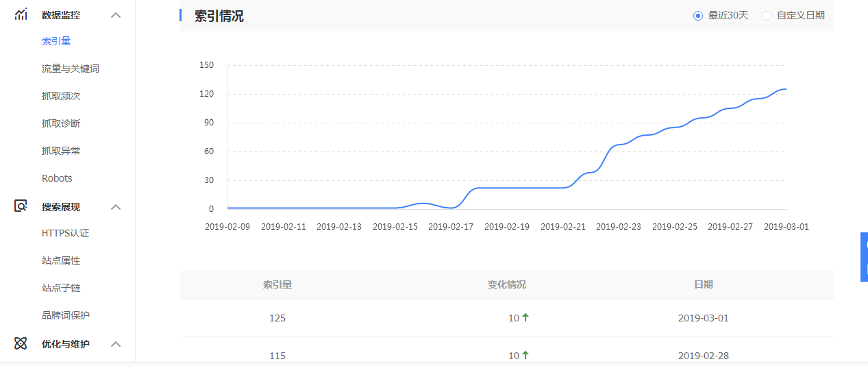Open HTTPS认证 in the sidebar
Viewport: 868px width, 366px height.
pos(66,233)
